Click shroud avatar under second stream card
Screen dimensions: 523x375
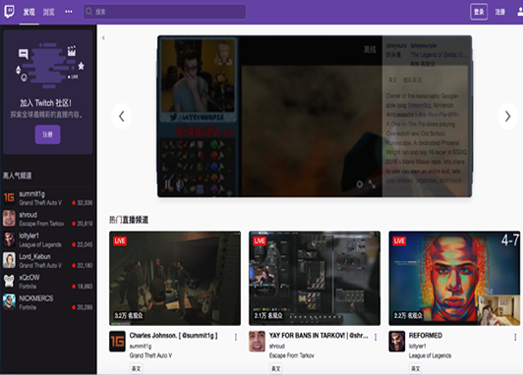(257, 341)
